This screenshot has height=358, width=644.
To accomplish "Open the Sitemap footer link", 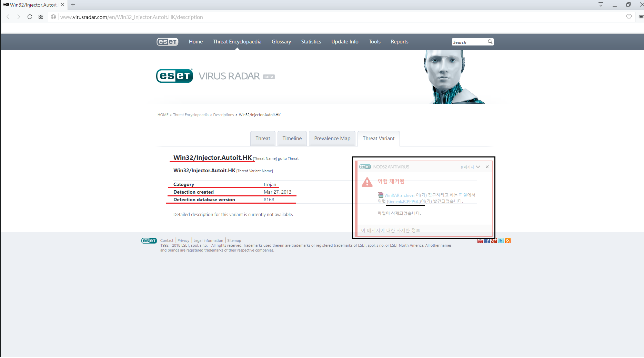I will tap(234, 241).
